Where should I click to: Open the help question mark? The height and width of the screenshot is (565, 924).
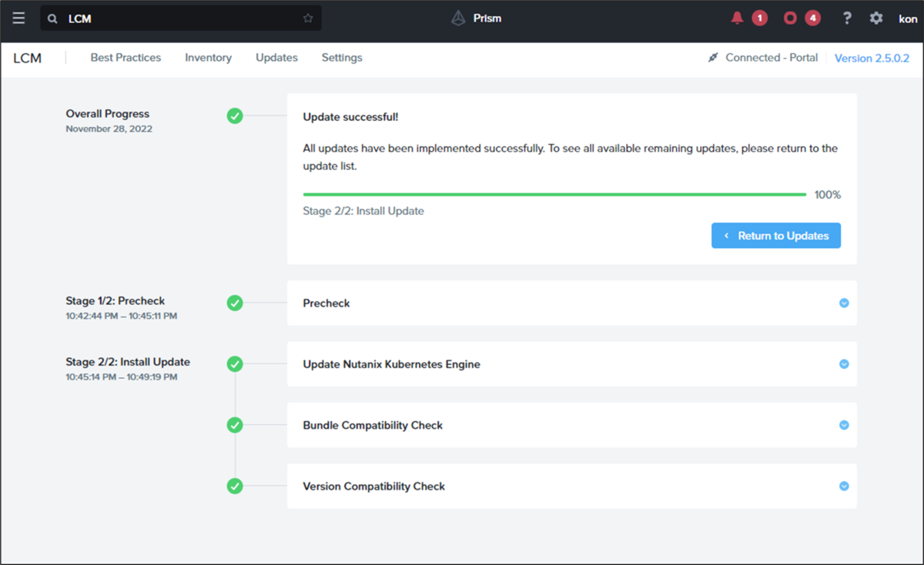(847, 18)
